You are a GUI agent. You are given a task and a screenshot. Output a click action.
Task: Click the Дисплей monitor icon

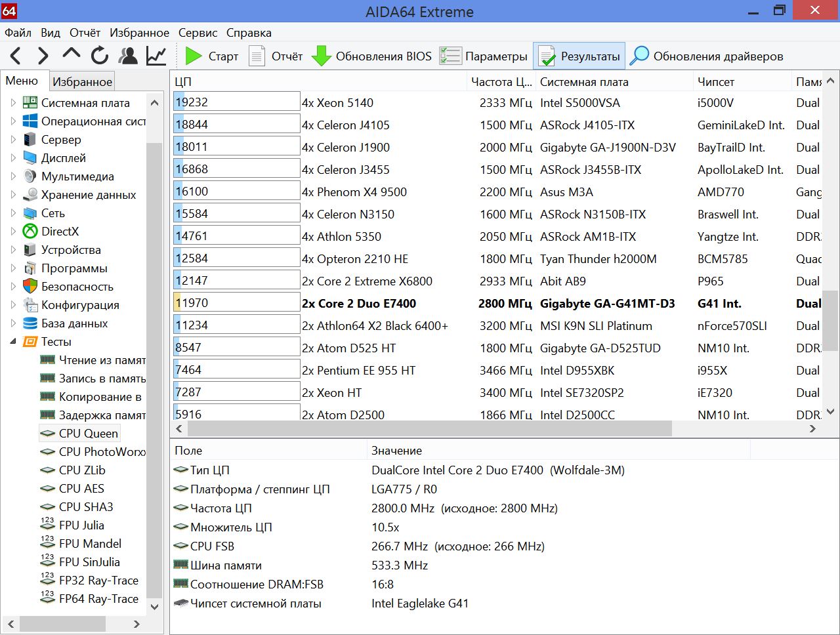pyautogui.click(x=30, y=157)
